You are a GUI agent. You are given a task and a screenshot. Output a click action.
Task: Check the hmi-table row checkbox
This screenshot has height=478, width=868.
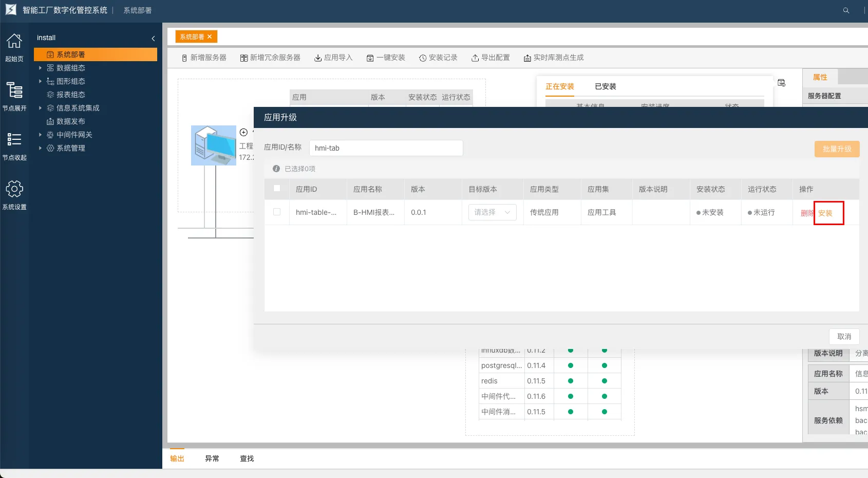pos(277,212)
